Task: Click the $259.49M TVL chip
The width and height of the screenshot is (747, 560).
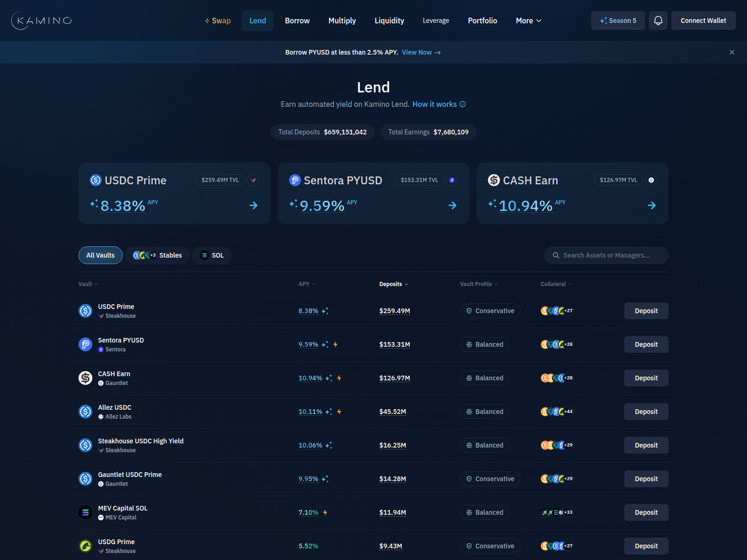Action: coord(220,180)
